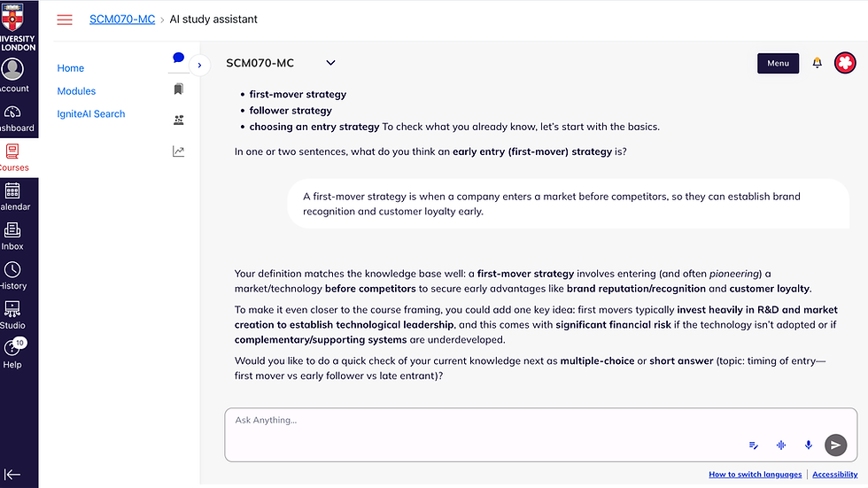Viewport: 868px width, 488px height.
Task: Toggle the hamburger course navigation menu
Action: (x=65, y=19)
